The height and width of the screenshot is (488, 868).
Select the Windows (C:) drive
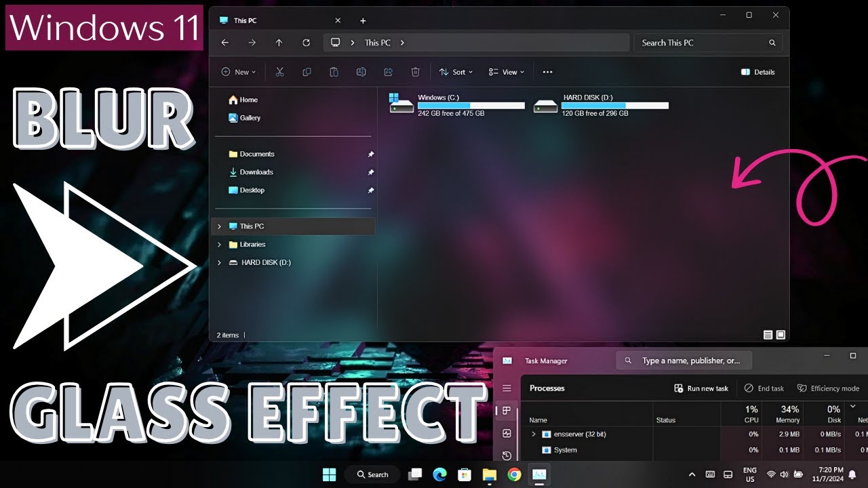(457, 105)
